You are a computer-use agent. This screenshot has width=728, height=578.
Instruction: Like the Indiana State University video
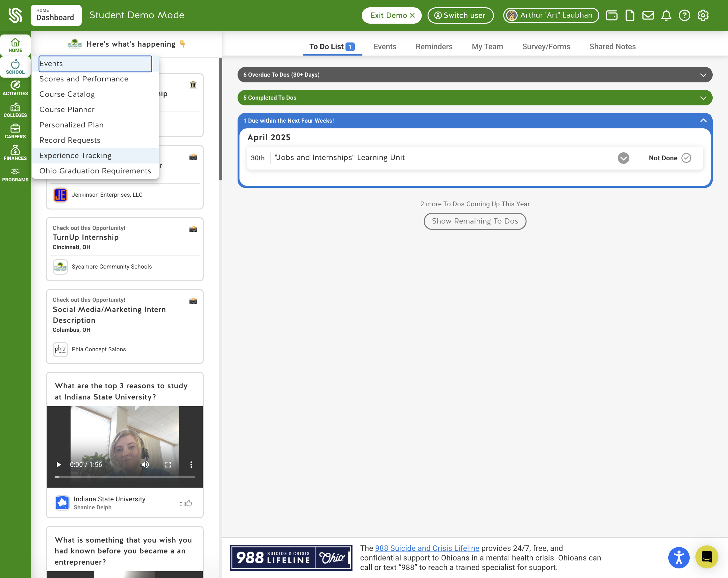pos(188,503)
